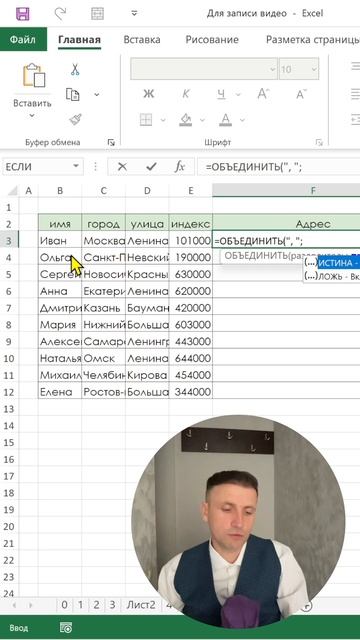The height and width of the screenshot is (640, 360).
Task: Open sheet tab 1
Action: coord(80,604)
